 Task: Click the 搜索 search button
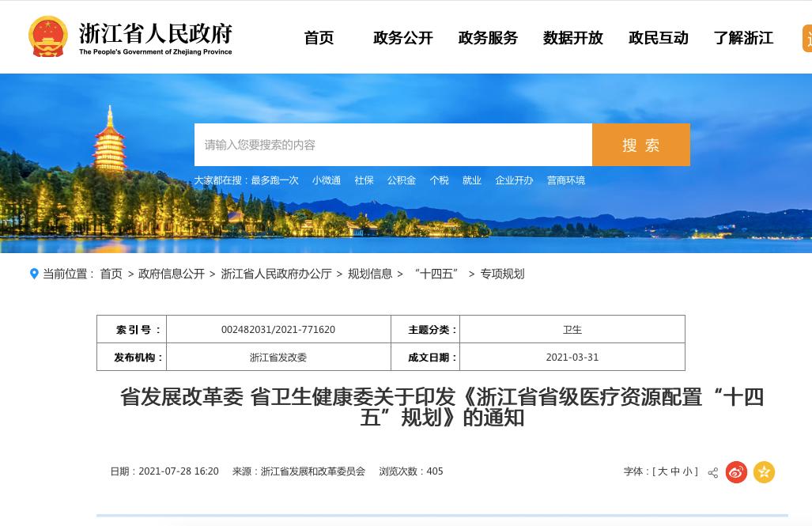click(x=640, y=145)
